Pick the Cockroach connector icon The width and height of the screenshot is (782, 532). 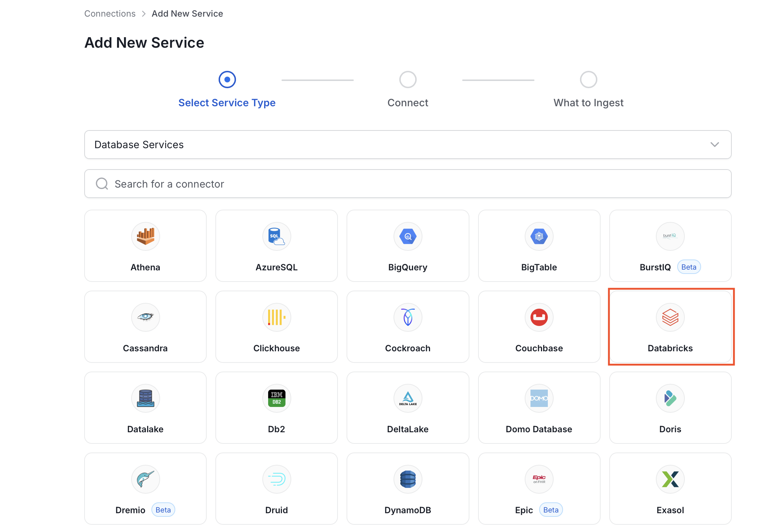(x=408, y=317)
